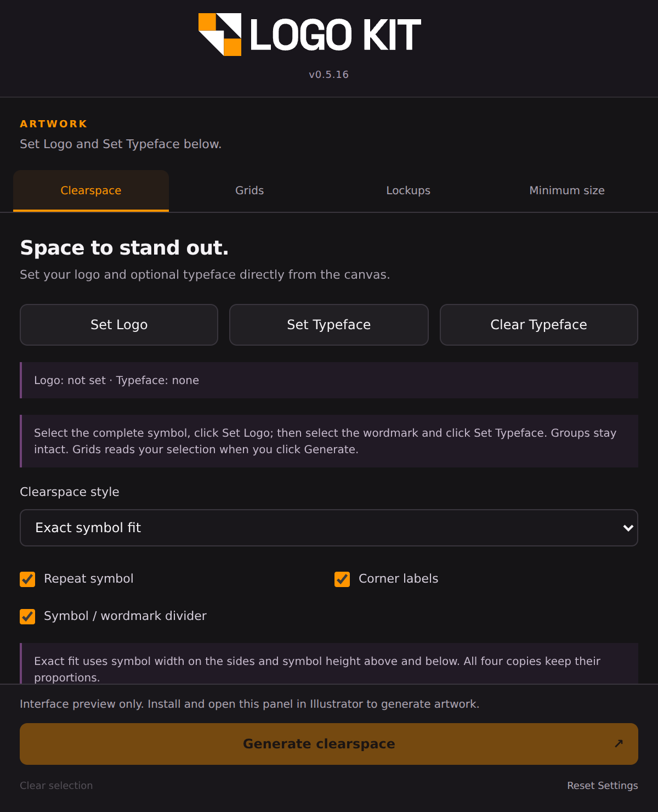Click the v0.5.16 version text
This screenshot has height=812, width=658.
[329, 75]
